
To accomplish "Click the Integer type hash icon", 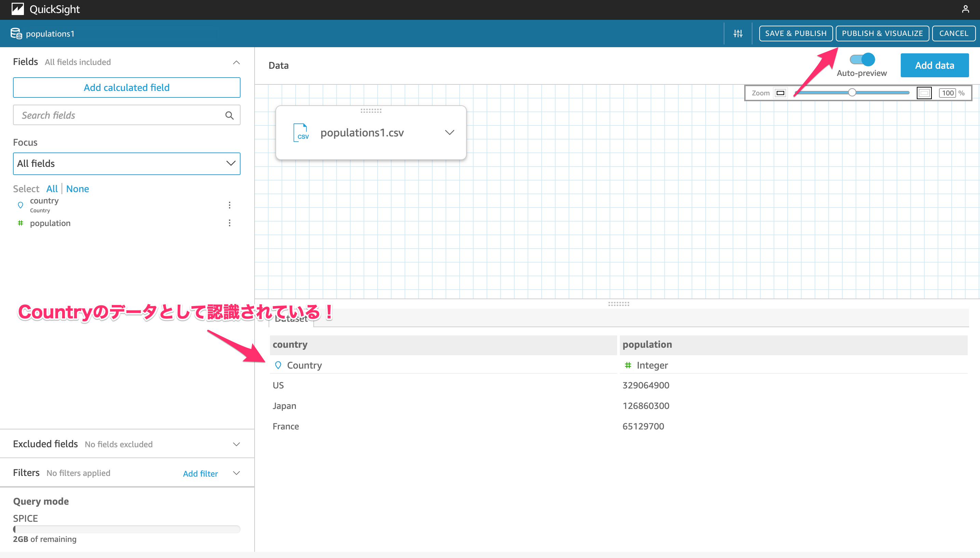I will 628,365.
